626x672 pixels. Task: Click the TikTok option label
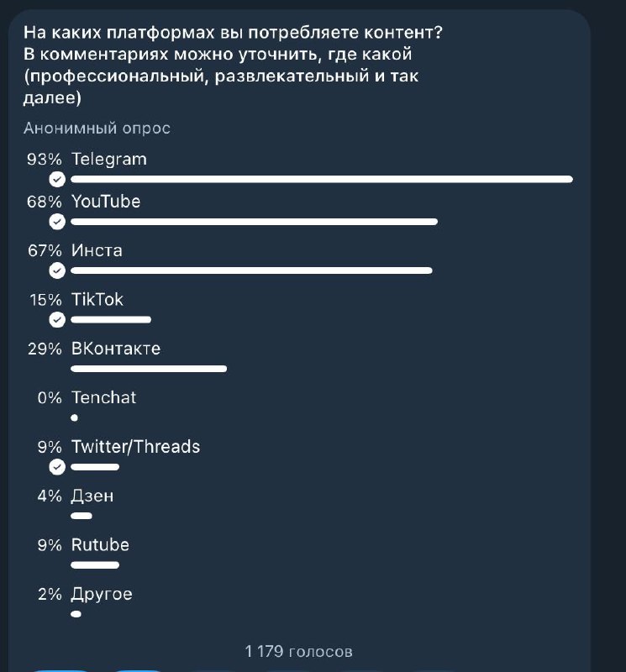point(97,299)
